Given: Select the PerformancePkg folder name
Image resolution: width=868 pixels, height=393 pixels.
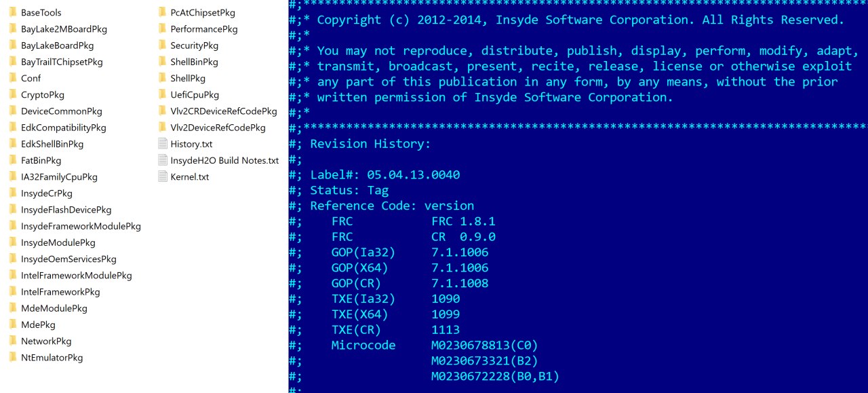Looking at the screenshot, I should click(204, 29).
